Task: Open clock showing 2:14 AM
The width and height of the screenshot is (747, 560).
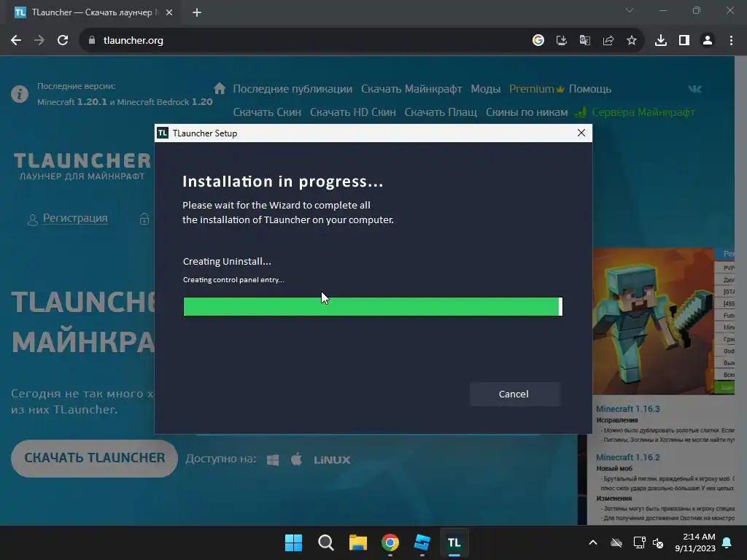Action: 695,542
